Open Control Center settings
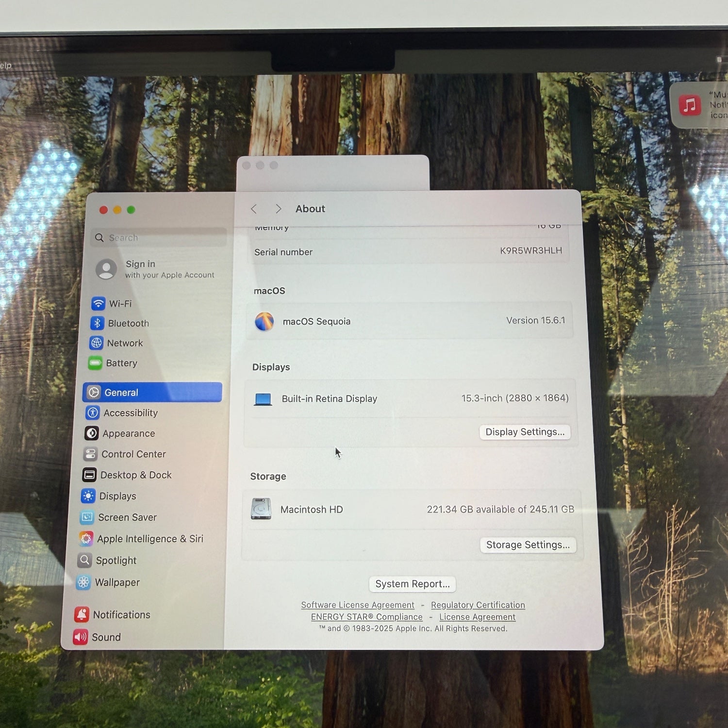This screenshot has height=728, width=728. (133, 454)
